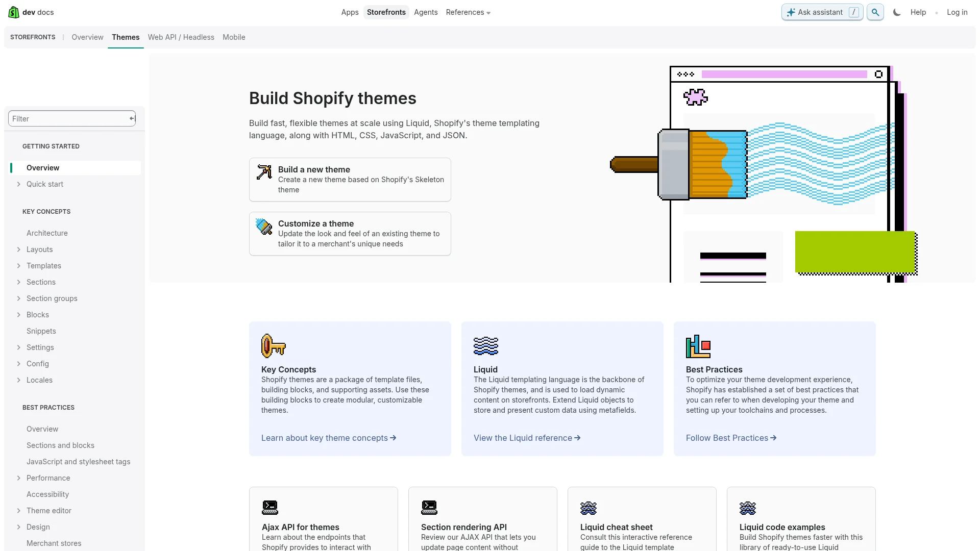
Task: Click the paintbrush hero illustration
Action: 763,174
